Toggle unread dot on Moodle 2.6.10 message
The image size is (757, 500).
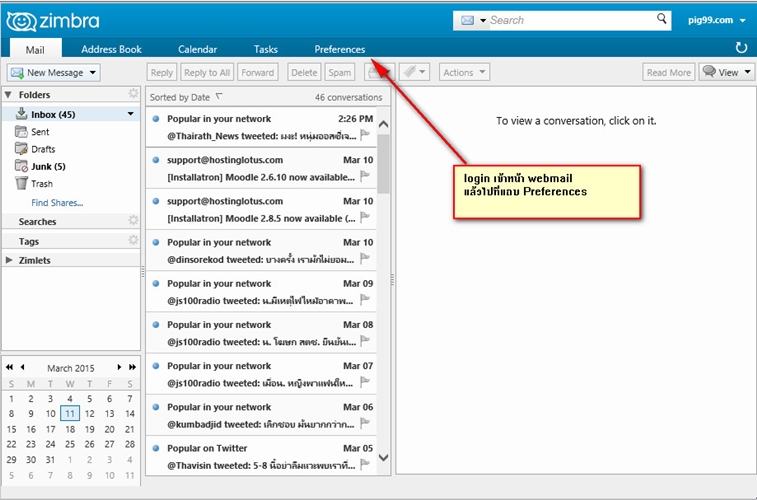pos(156,160)
